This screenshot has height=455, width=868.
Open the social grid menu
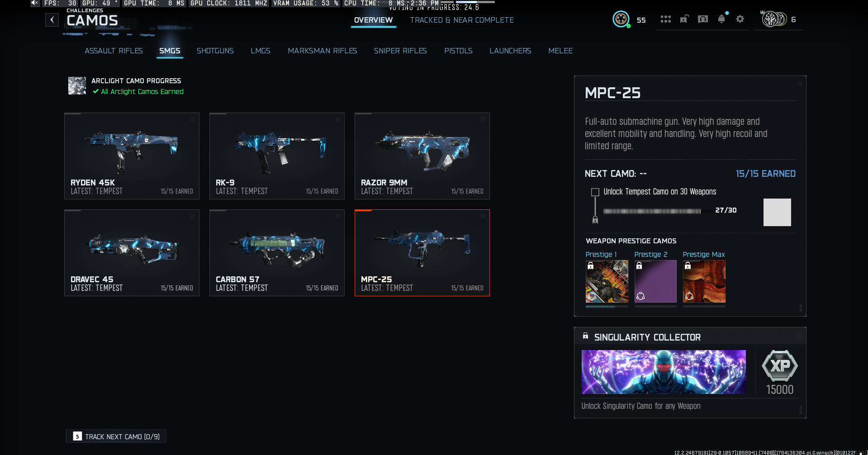click(666, 19)
